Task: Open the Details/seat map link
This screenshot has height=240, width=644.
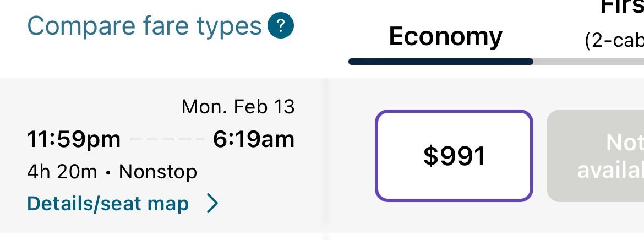Action: coord(108,204)
